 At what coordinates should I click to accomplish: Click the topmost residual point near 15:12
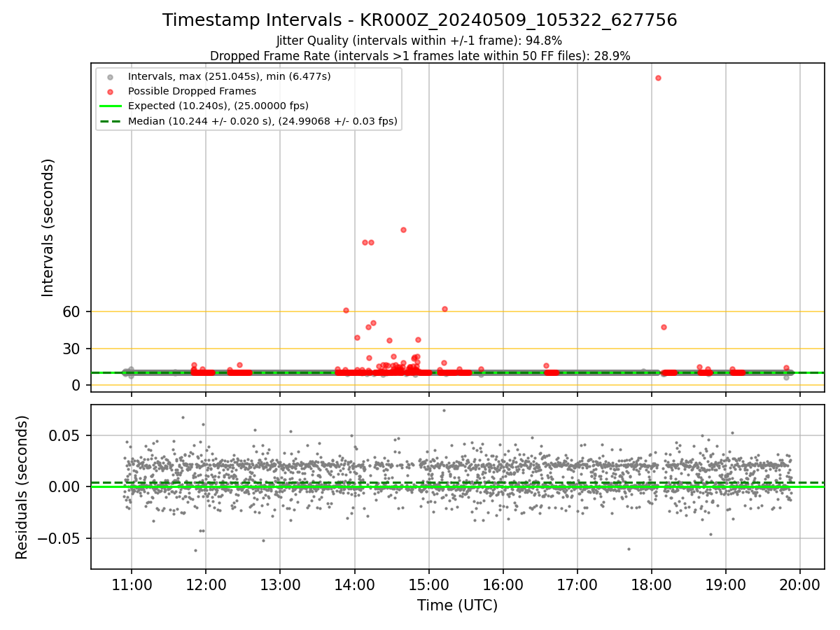click(x=444, y=410)
